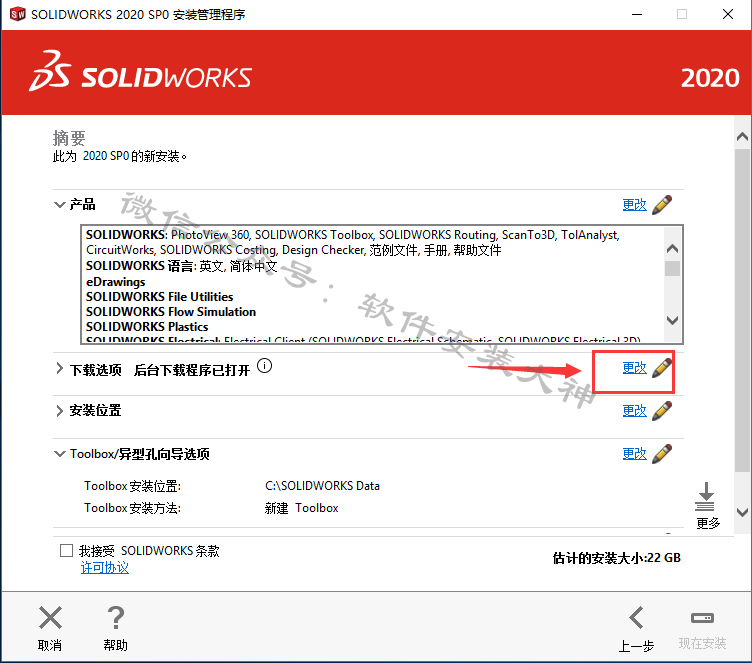This screenshot has width=752, height=663.
Task: Select SOLIDWORKS File Utilities in list
Action: 159,296
